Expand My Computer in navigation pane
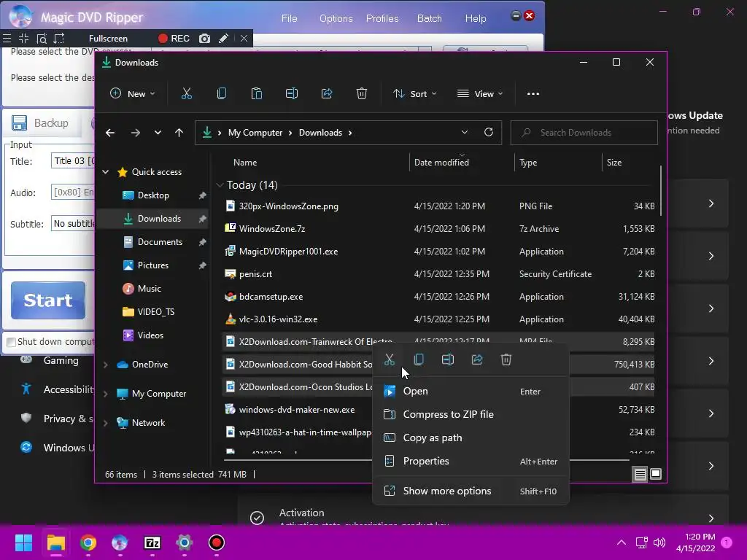Image resolution: width=747 pixels, height=560 pixels. coord(106,394)
